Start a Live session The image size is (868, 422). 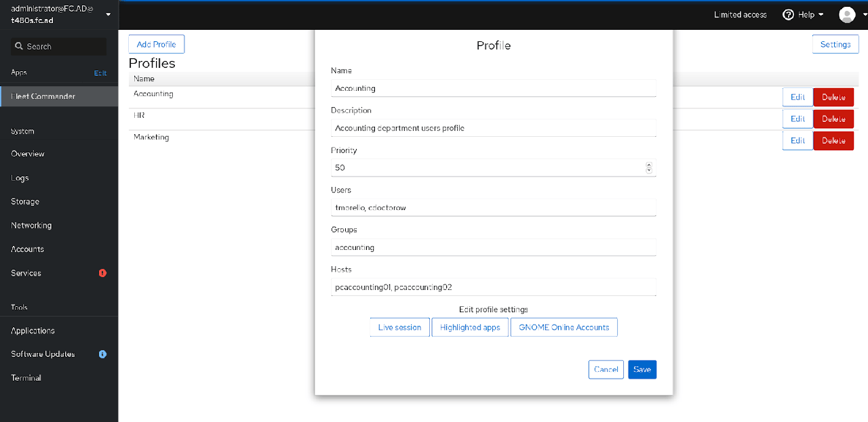click(x=399, y=327)
